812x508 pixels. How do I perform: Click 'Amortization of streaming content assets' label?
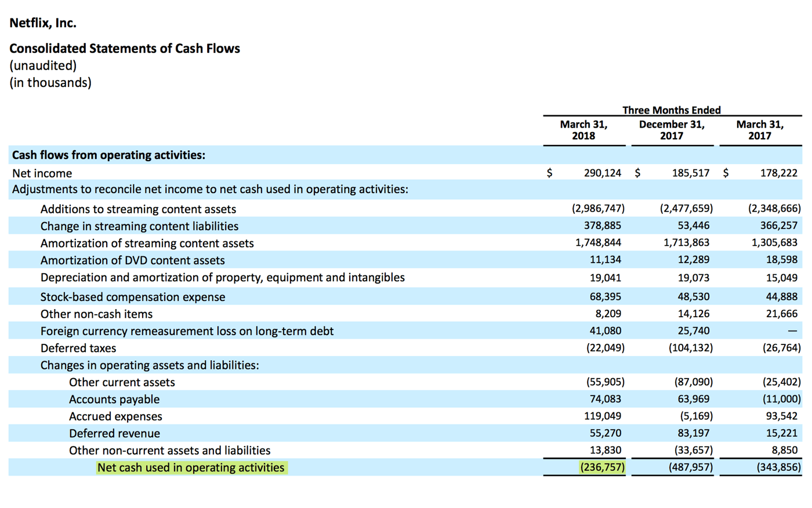tap(147, 244)
